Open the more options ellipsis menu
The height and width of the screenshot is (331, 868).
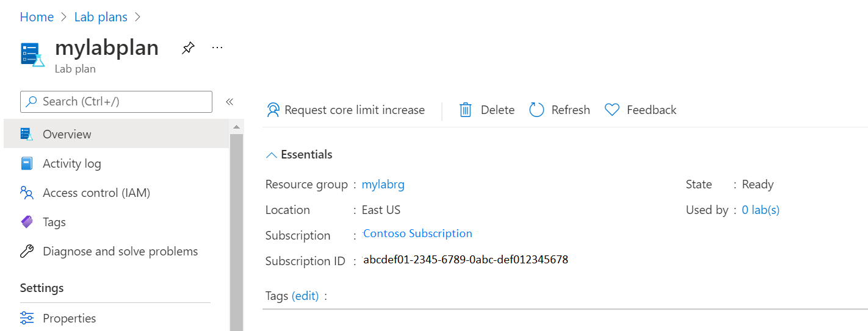pyautogui.click(x=217, y=48)
